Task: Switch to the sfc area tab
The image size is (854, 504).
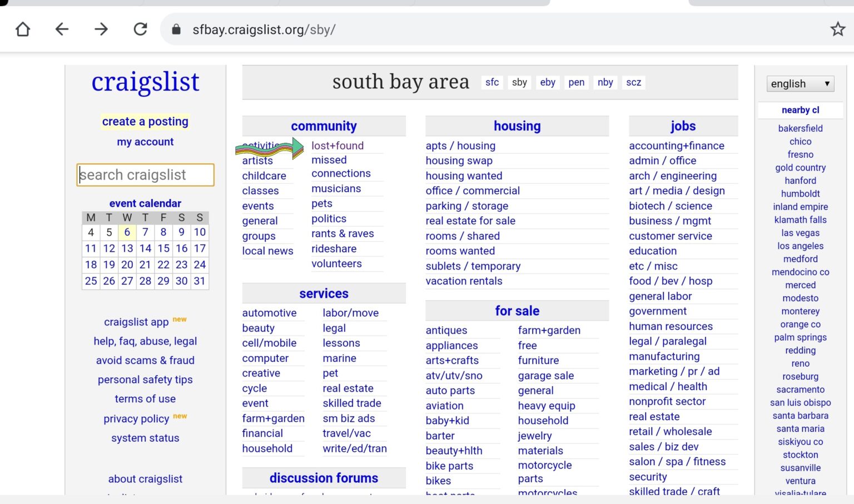Action: 492,82
